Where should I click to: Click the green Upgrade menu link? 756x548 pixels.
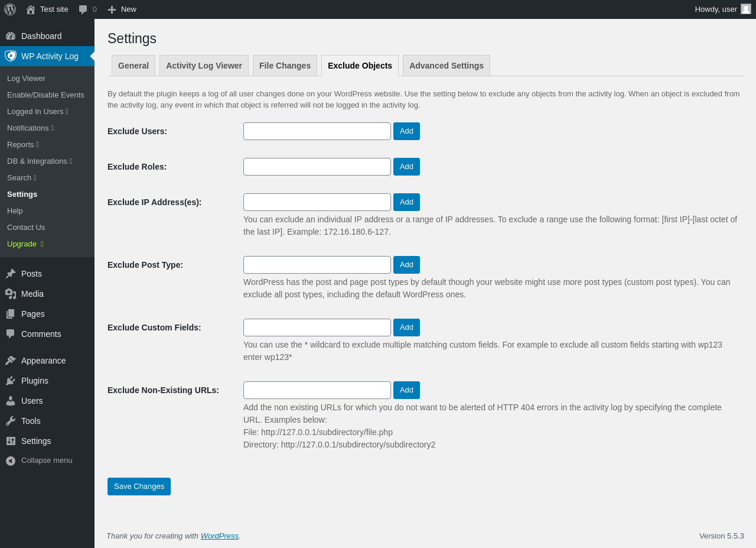[x=22, y=244]
